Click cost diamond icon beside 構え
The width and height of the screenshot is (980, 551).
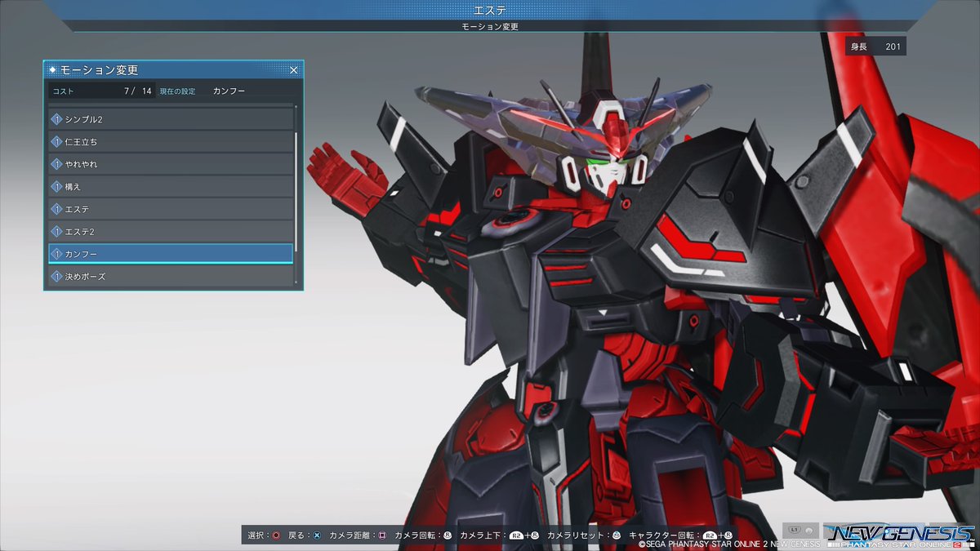[56, 187]
